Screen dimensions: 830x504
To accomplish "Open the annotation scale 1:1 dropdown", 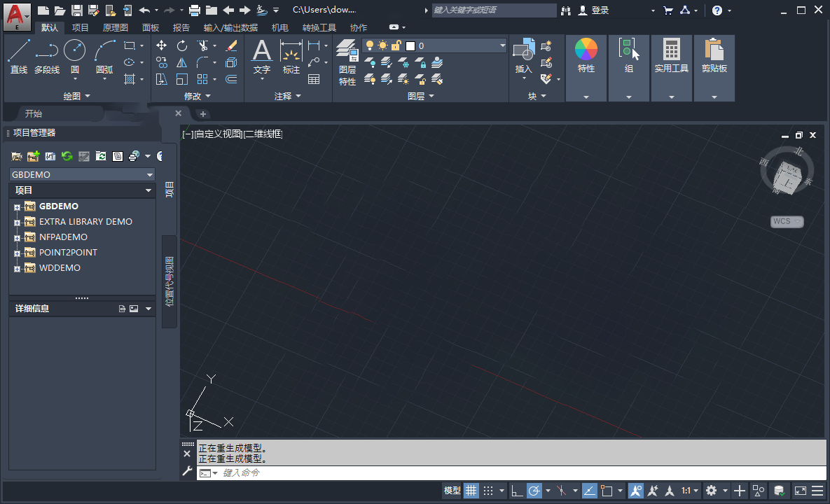I will [x=690, y=491].
